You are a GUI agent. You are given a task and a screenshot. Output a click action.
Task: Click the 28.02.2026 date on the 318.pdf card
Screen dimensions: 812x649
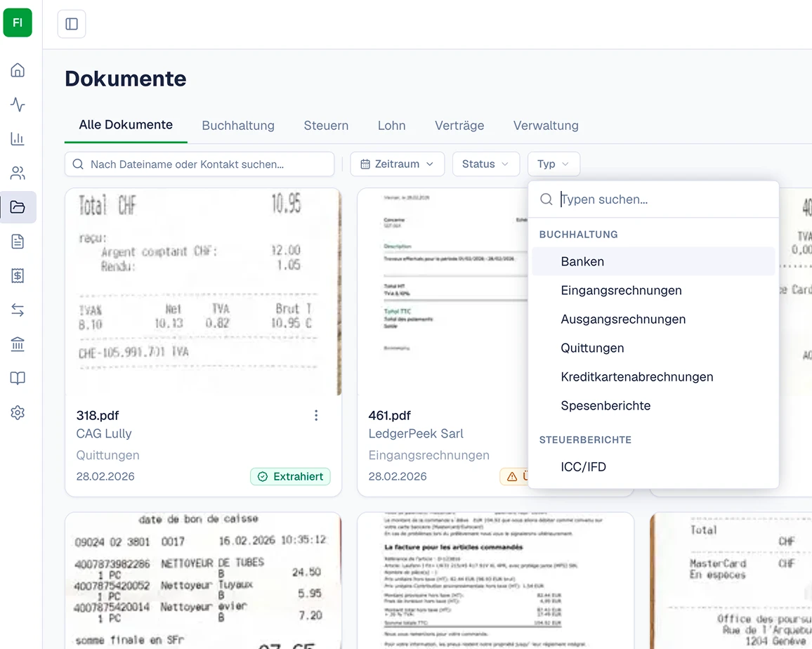pos(105,476)
